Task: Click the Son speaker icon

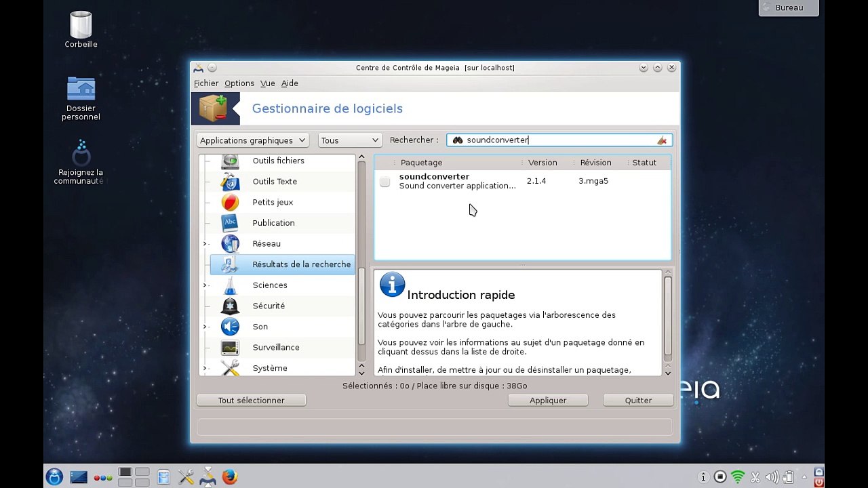Action: pos(230,327)
